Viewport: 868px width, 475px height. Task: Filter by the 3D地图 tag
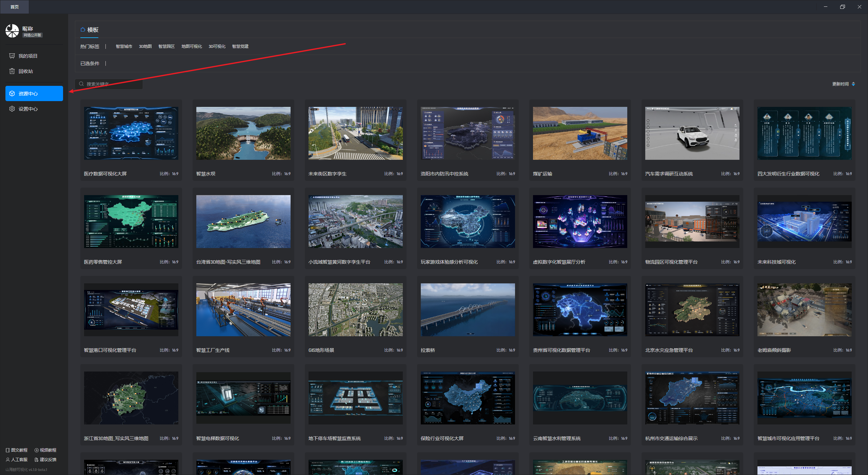145,46
